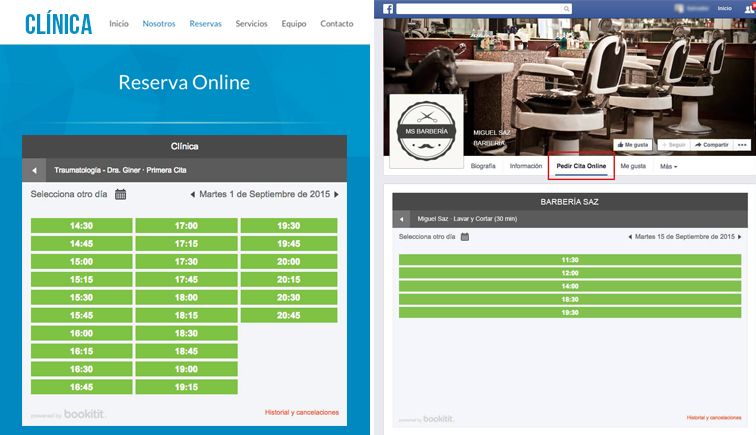The image size is (756, 435).
Task: Reserve the 17:00 slot
Action: click(187, 226)
